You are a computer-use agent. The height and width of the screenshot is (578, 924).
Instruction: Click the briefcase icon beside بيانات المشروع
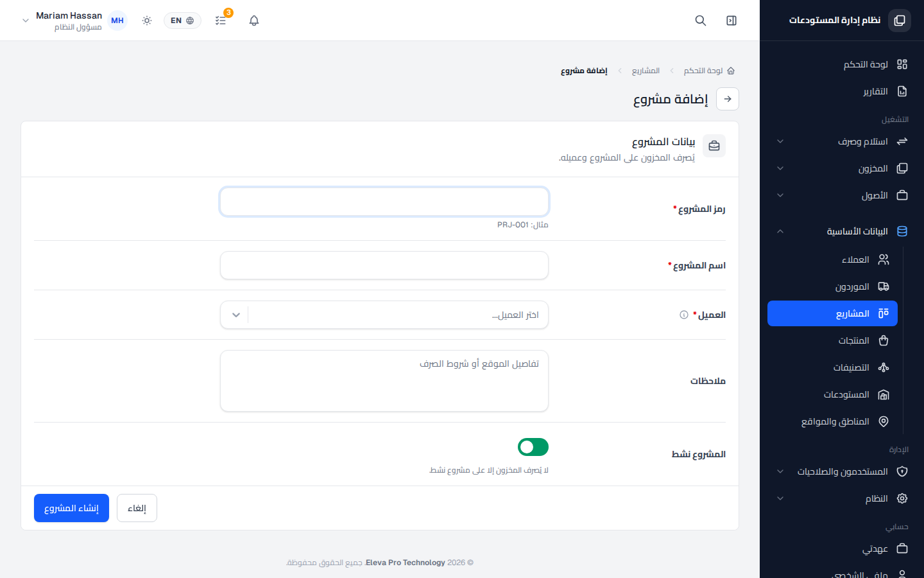coord(714,146)
